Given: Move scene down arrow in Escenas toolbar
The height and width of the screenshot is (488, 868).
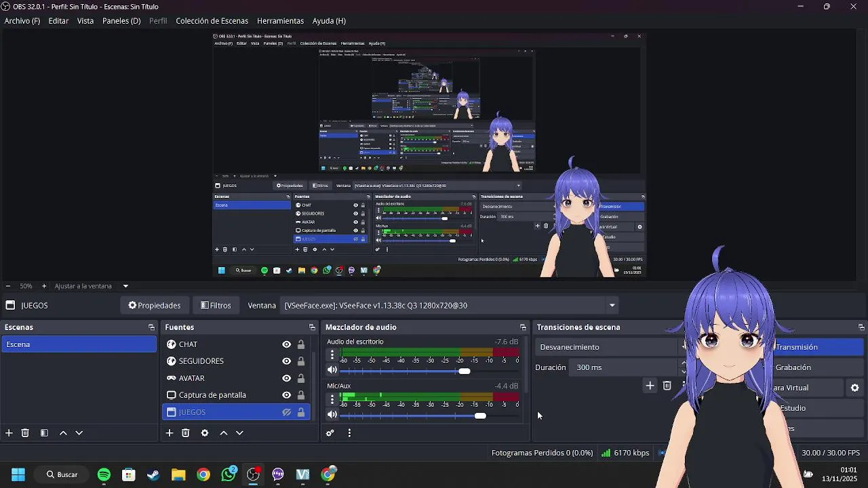Looking at the screenshot, I should pos(79,432).
